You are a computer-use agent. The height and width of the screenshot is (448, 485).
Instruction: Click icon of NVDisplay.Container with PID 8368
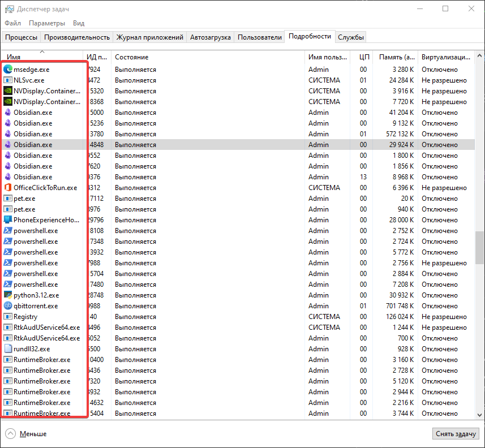coord(8,102)
